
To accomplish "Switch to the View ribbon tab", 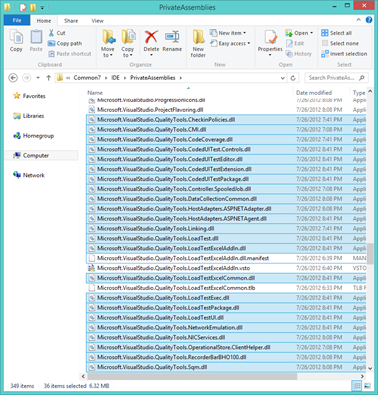I will (x=97, y=21).
